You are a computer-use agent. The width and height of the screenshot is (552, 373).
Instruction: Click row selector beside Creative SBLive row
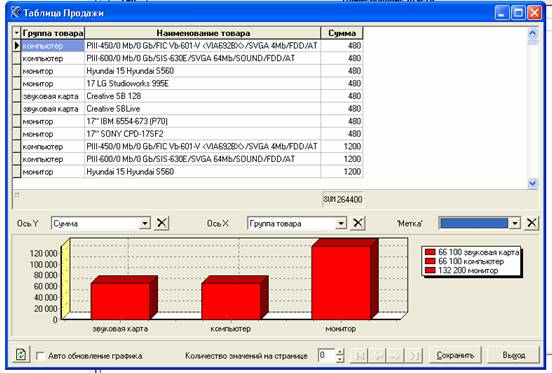tap(17, 109)
